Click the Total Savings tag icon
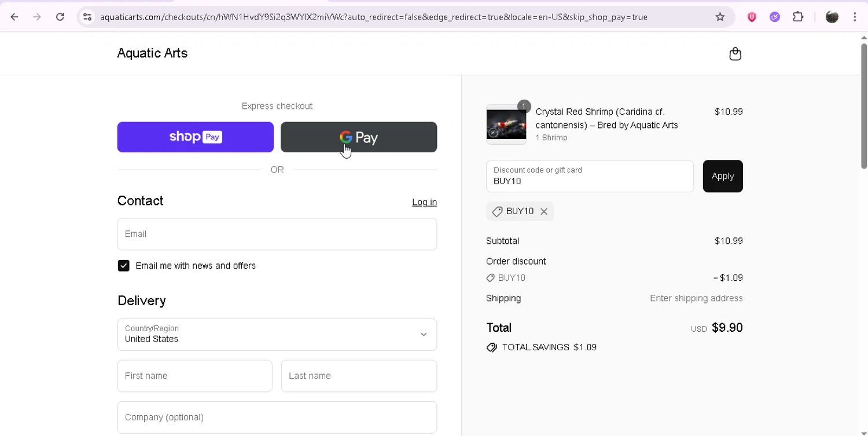Image resolution: width=868 pixels, height=436 pixels. 492,347
